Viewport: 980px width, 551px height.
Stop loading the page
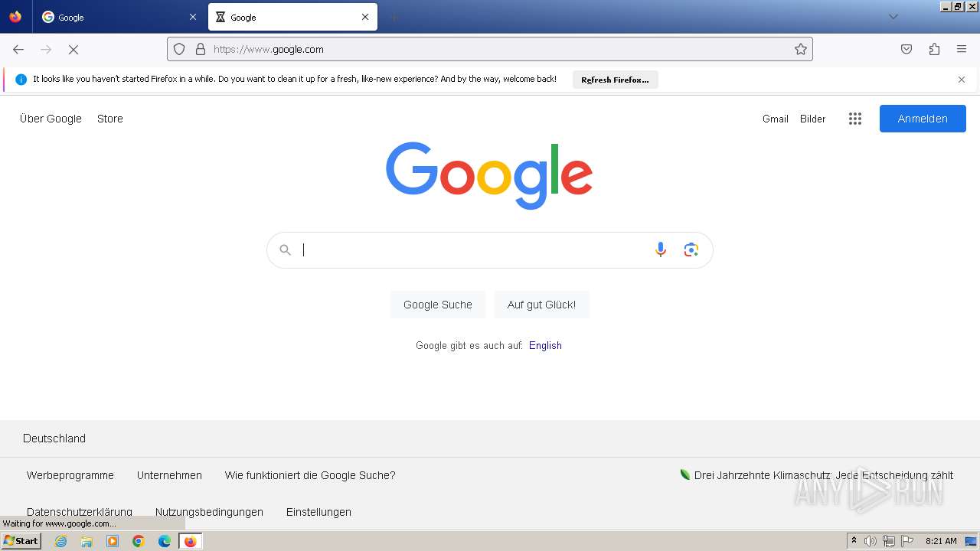click(x=73, y=49)
